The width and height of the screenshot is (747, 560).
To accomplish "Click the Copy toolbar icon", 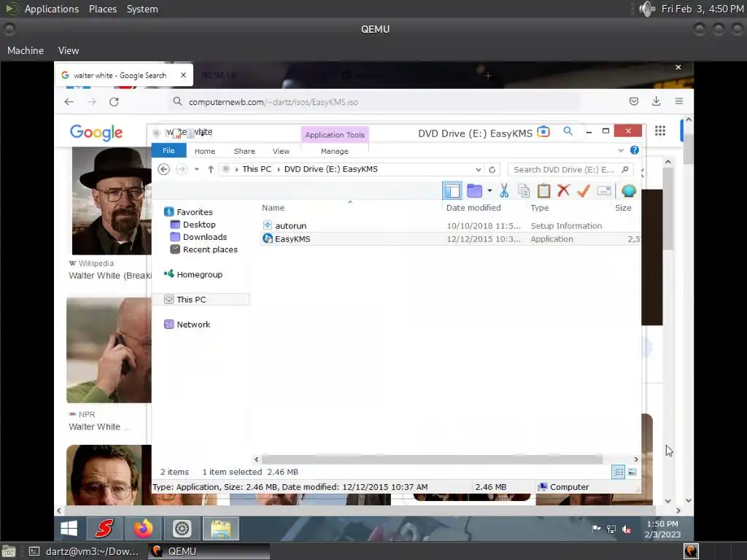I will coord(524,191).
